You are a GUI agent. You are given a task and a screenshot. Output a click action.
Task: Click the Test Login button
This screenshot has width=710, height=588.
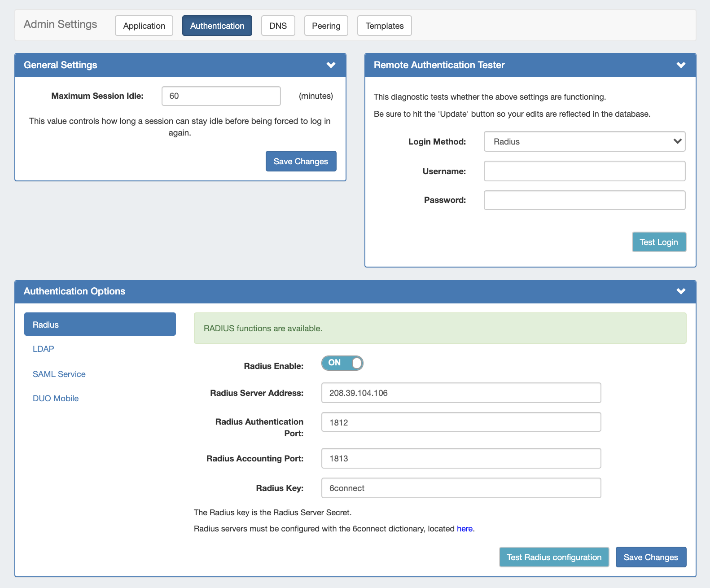point(658,242)
